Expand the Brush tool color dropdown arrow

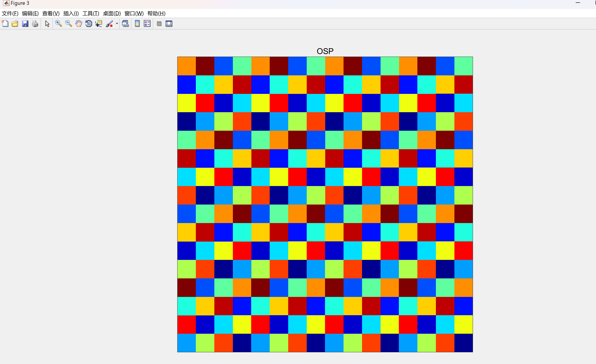[x=117, y=24]
